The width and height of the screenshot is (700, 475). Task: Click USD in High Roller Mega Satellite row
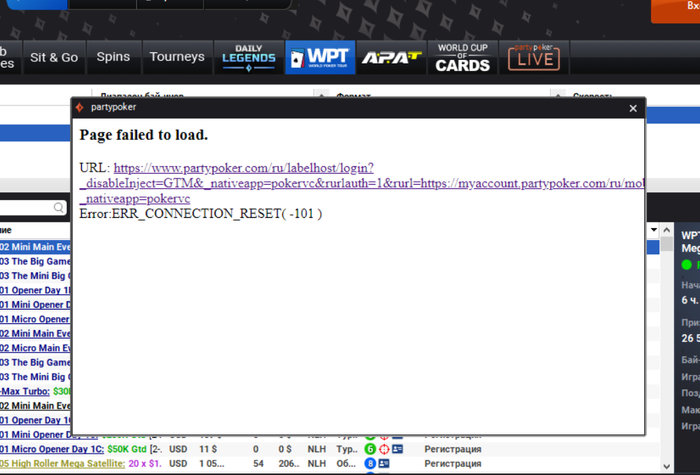click(x=178, y=464)
